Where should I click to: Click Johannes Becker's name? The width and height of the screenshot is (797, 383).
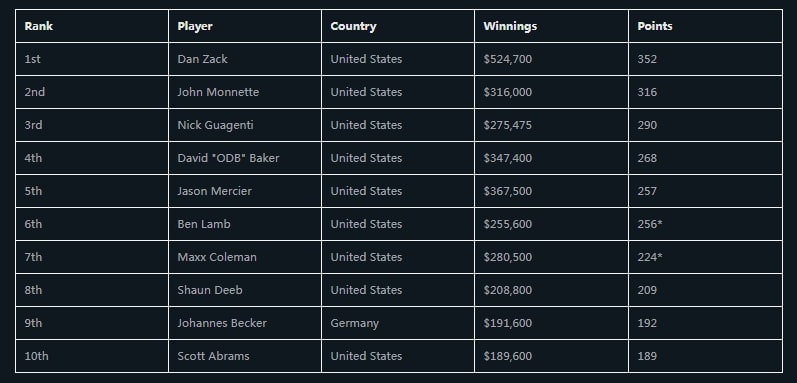pyautogui.click(x=222, y=323)
